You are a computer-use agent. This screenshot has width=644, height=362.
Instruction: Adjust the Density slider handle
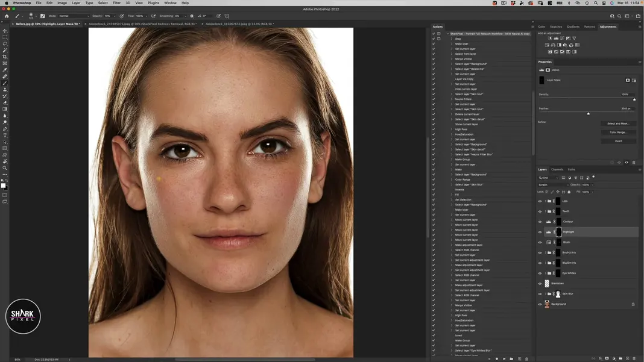pyautogui.click(x=634, y=99)
